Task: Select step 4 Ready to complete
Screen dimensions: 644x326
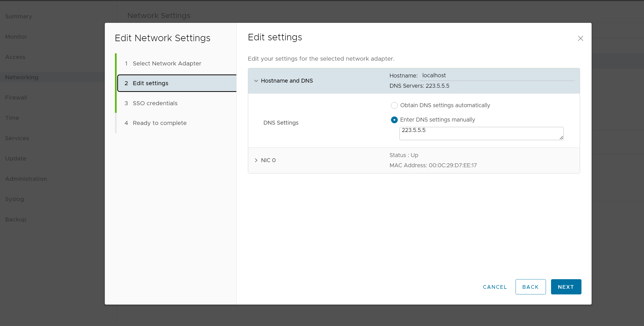Action: click(x=159, y=123)
